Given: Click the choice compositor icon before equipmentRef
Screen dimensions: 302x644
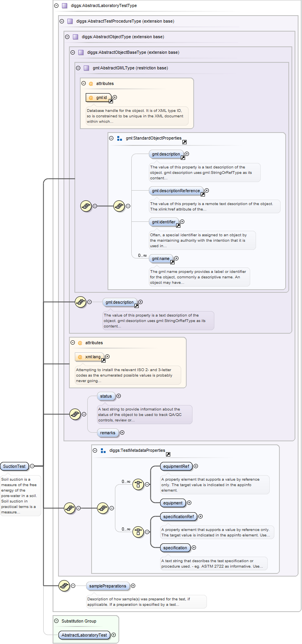Looking at the screenshot, I should pyautogui.click(x=138, y=485).
